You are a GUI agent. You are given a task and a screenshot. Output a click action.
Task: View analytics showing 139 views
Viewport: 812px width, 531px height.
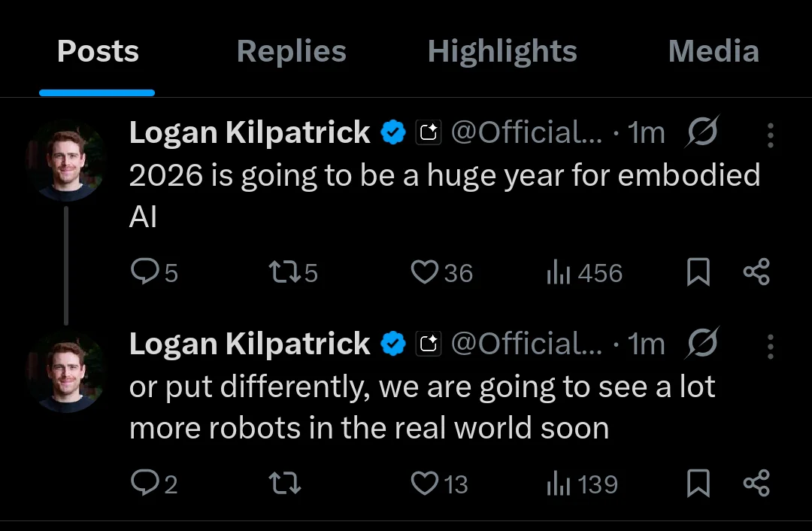582,484
